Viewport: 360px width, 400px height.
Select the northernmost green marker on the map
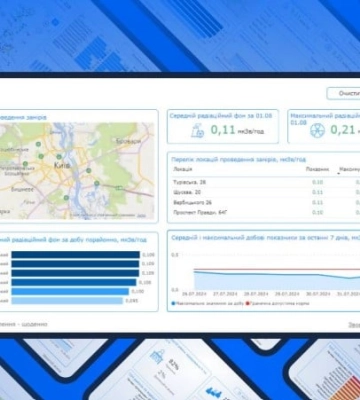click(38, 144)
